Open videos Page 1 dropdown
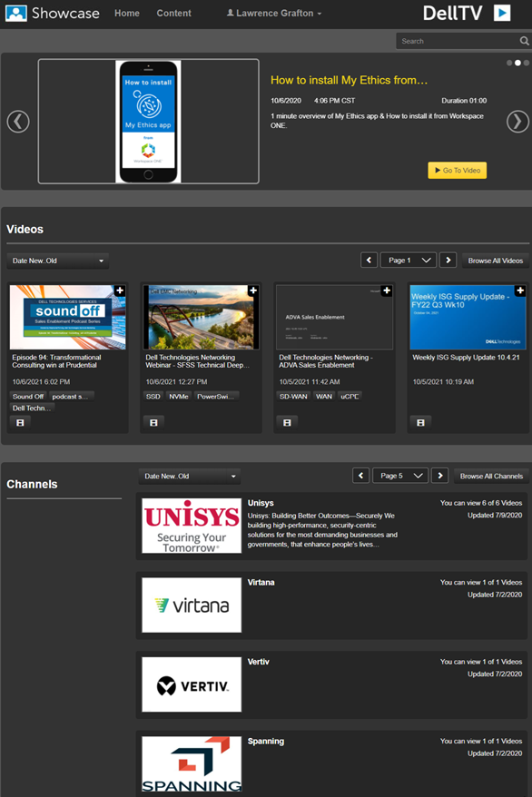 tap(409, 261)
